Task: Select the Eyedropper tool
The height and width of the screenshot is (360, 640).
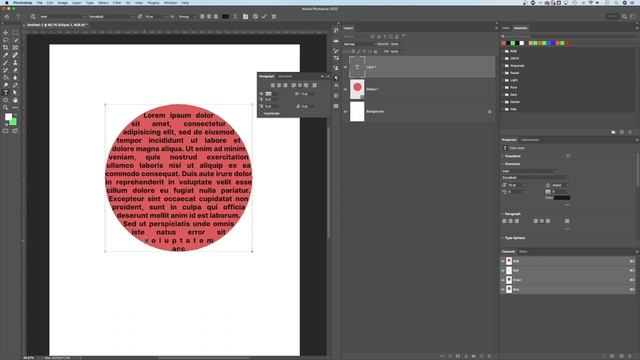Action: (6, 55)
